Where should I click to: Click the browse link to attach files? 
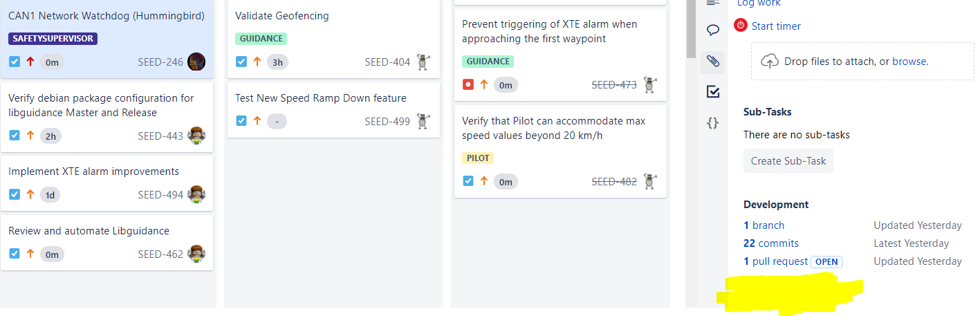[x=909, y=61]
